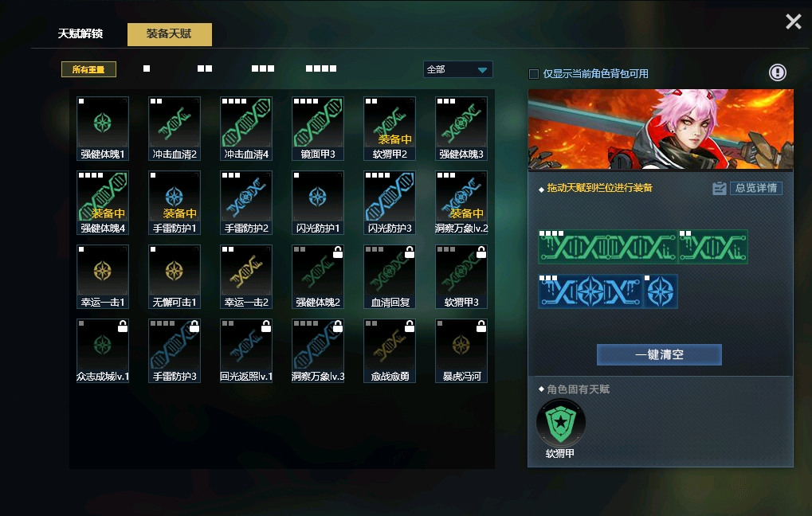
Task: Filter talents by two-square weight
Action: 205,68
